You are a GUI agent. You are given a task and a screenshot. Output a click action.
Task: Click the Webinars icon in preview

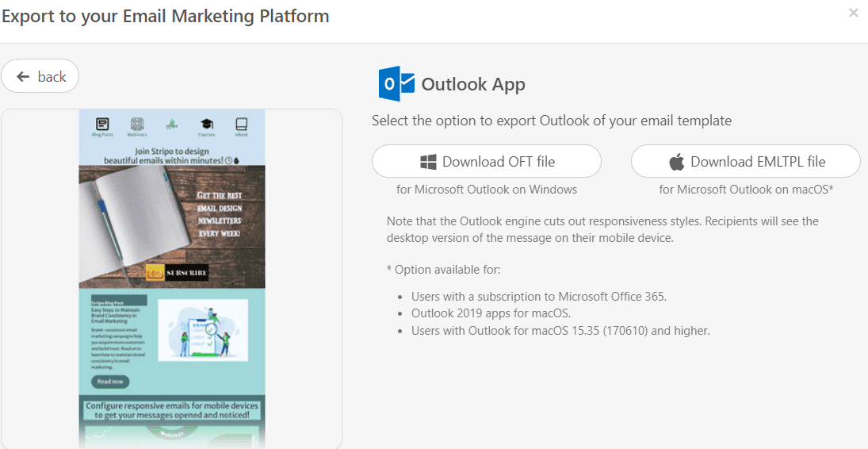137,126
